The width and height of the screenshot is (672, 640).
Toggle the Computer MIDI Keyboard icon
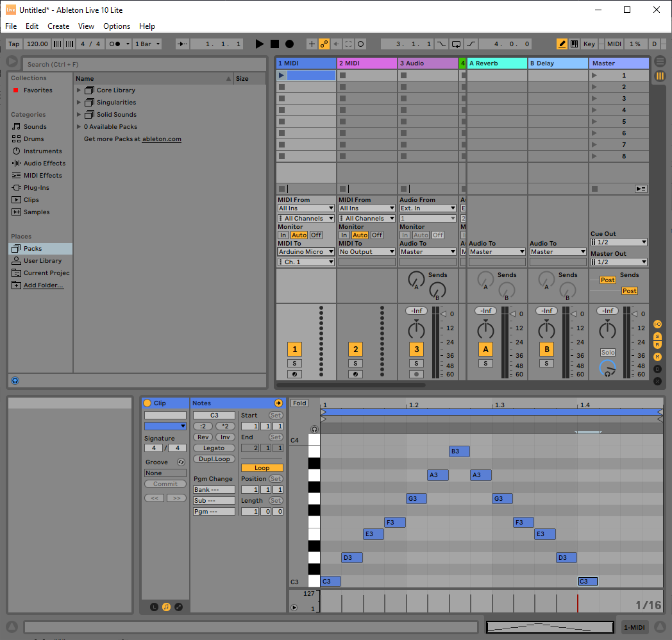pos(574,44)
